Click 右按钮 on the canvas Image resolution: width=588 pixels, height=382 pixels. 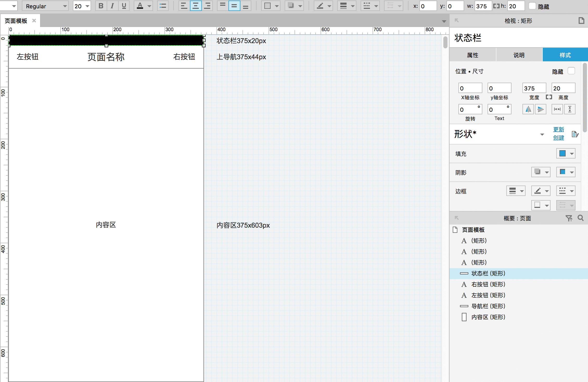pos(184,57)
